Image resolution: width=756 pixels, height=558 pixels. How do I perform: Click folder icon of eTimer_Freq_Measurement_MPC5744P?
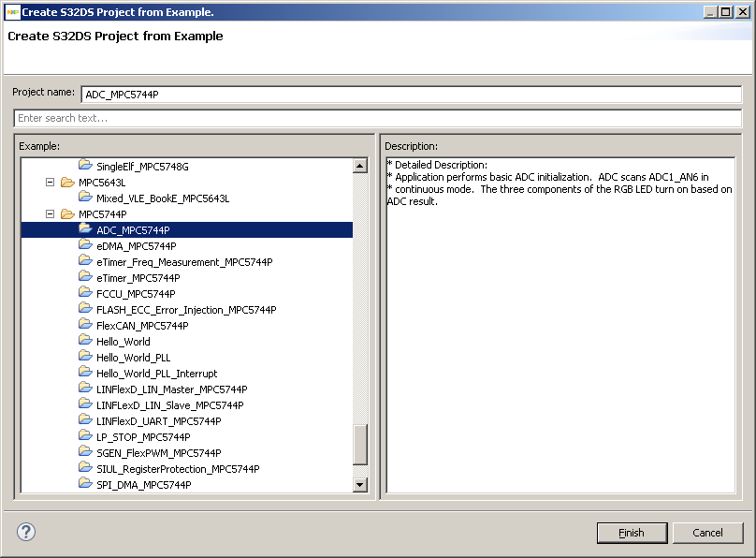click(x=85, y=261)
